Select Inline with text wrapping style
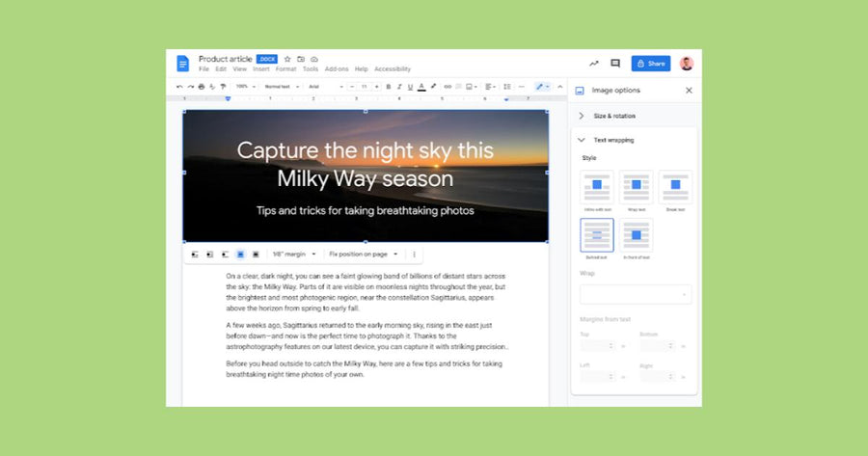Image resolution: width=868 pixels, height=456 pixels. [x=597, y=187]
